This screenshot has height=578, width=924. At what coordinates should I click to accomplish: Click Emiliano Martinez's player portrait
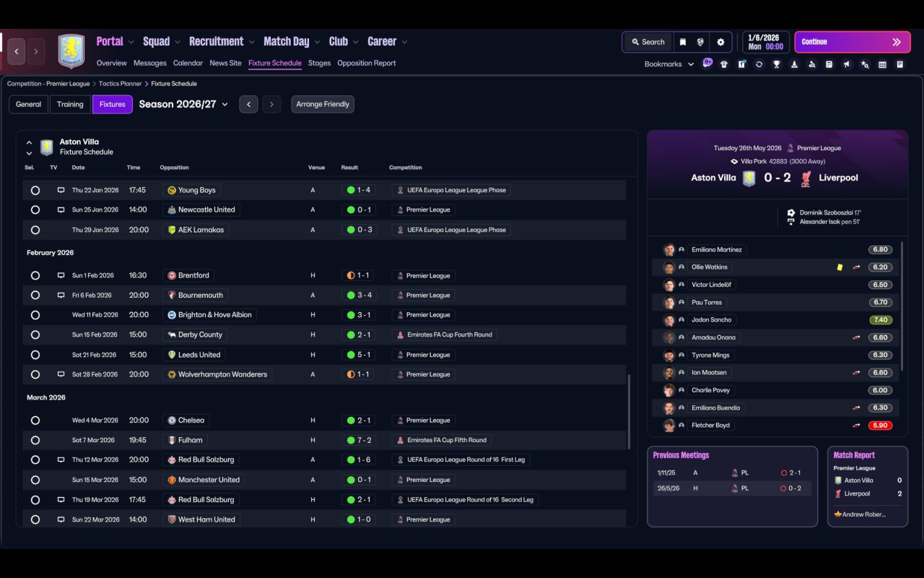(x=669, y=250)
